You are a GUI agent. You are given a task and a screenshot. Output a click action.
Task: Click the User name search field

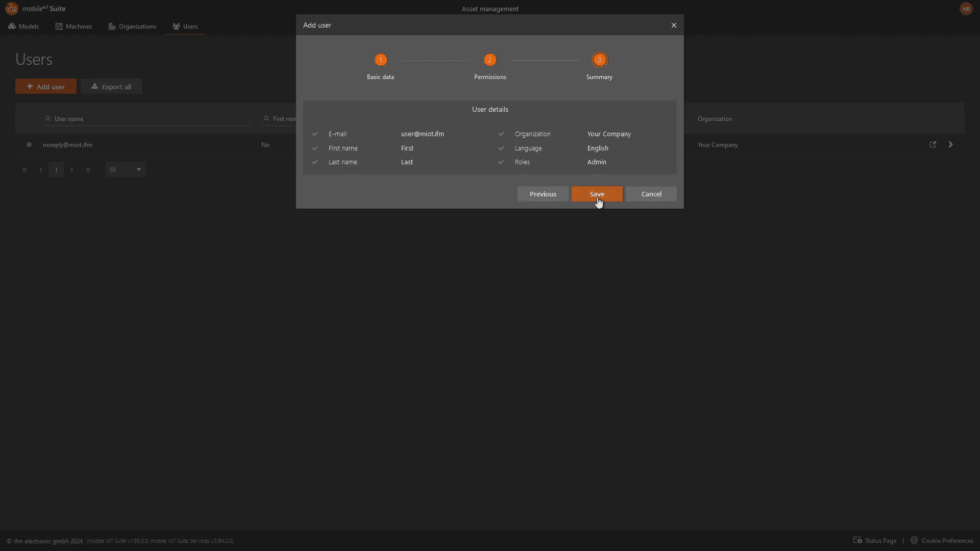(148, 118)
